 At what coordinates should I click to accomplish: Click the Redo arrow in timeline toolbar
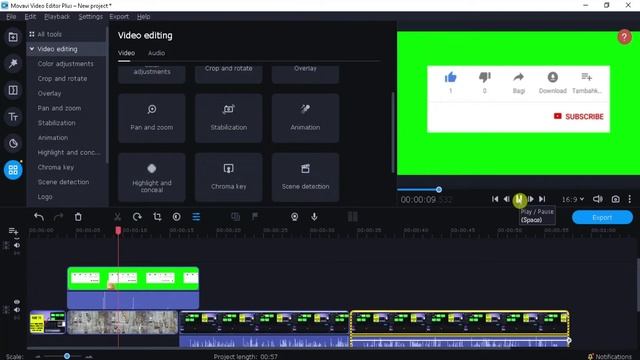[58, 217]
